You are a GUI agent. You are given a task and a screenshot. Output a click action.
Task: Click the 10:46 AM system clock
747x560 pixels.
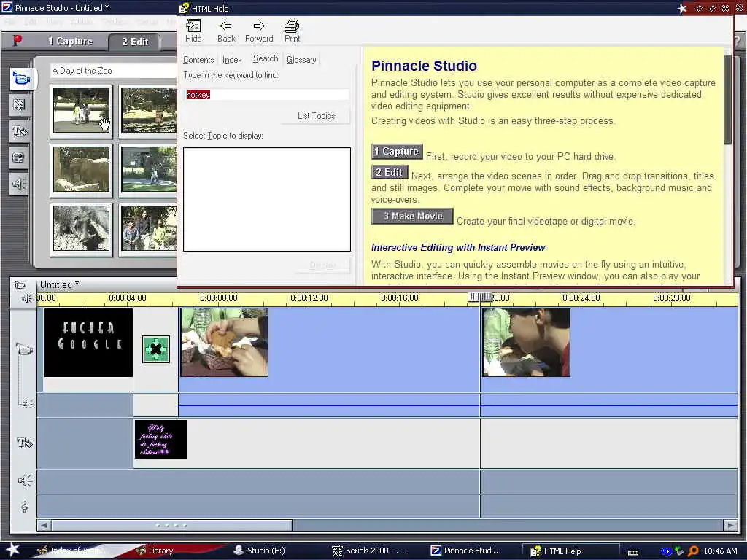[720, 551]
